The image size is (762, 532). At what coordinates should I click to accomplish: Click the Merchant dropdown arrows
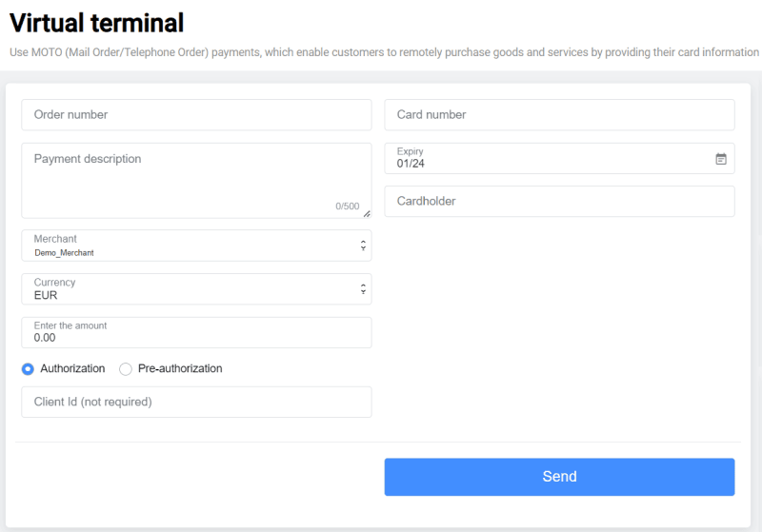pos(363,246)
